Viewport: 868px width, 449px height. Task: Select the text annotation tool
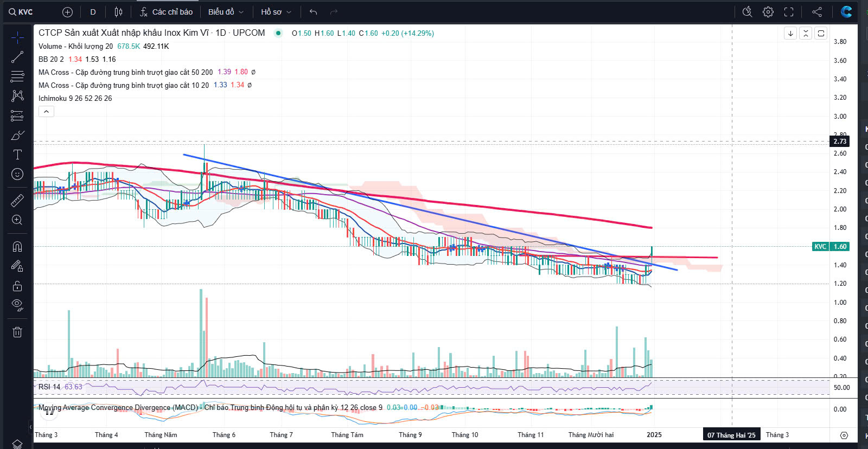click(x=17, y=155)
